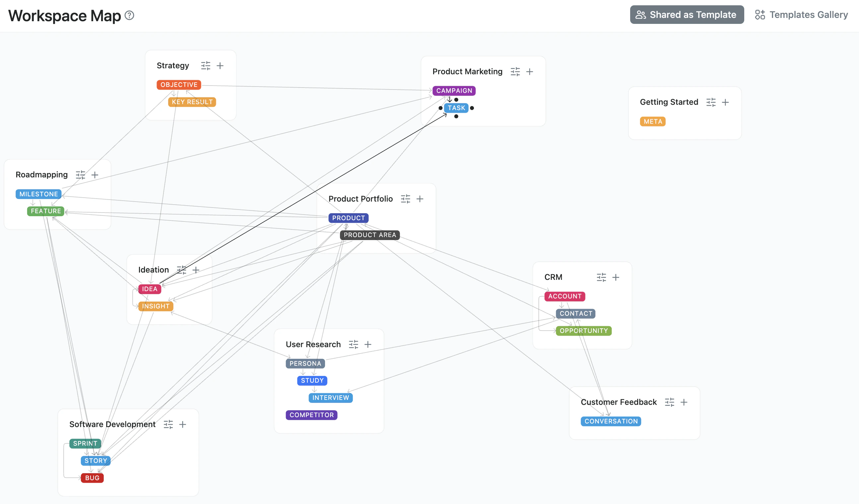Click the orange META badge
The height and width of the screenshot is (504, 859).
652,121
